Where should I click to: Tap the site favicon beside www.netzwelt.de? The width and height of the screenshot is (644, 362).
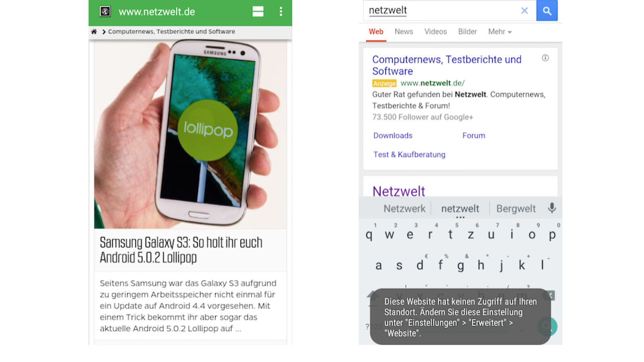click(105, 11)
